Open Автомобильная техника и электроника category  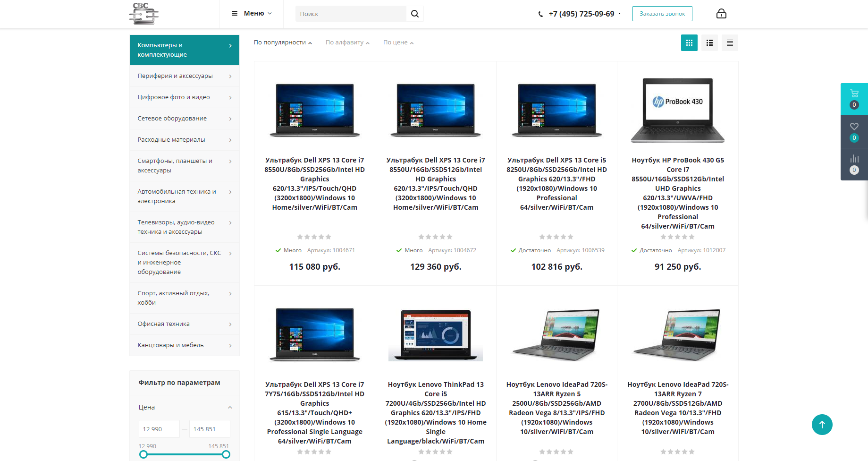coord(185,196)
